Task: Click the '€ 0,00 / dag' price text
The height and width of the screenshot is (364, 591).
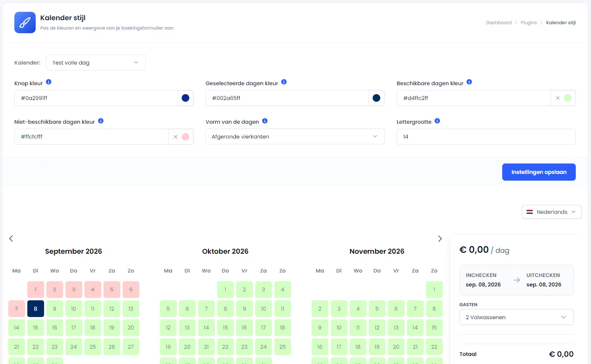Action: (484, 250)
